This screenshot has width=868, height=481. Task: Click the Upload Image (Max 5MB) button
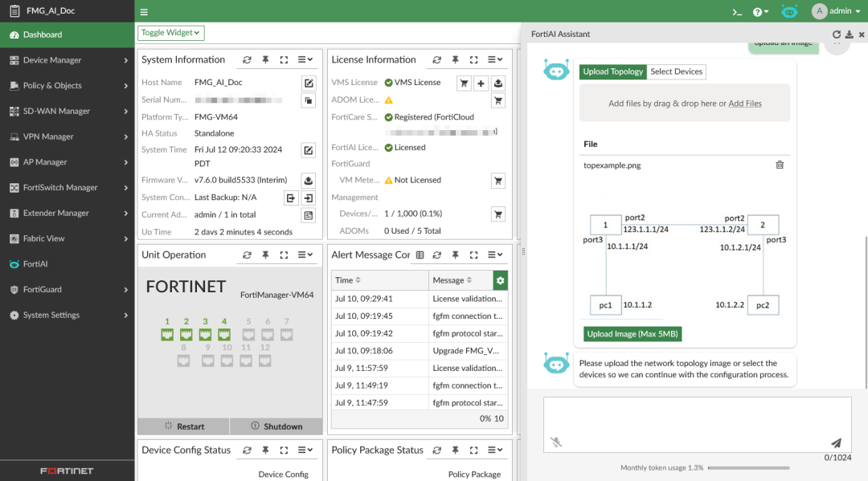(633, 334)
